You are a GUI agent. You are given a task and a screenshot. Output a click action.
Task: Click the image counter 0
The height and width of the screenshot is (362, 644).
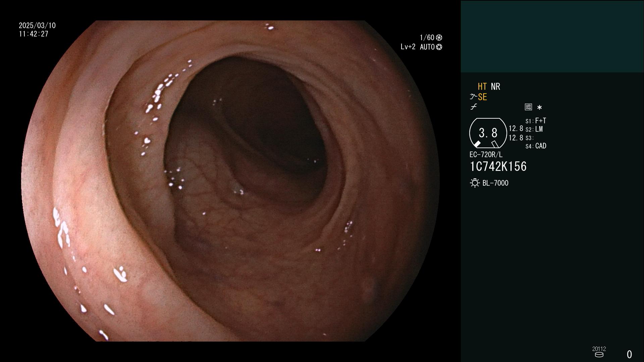point(629,354)
